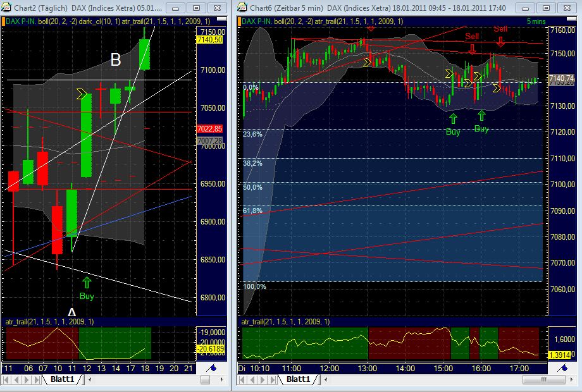Click the Chart6 chart icon in the title bar
This screenshot has width=582, height=392.
(242, 8)
